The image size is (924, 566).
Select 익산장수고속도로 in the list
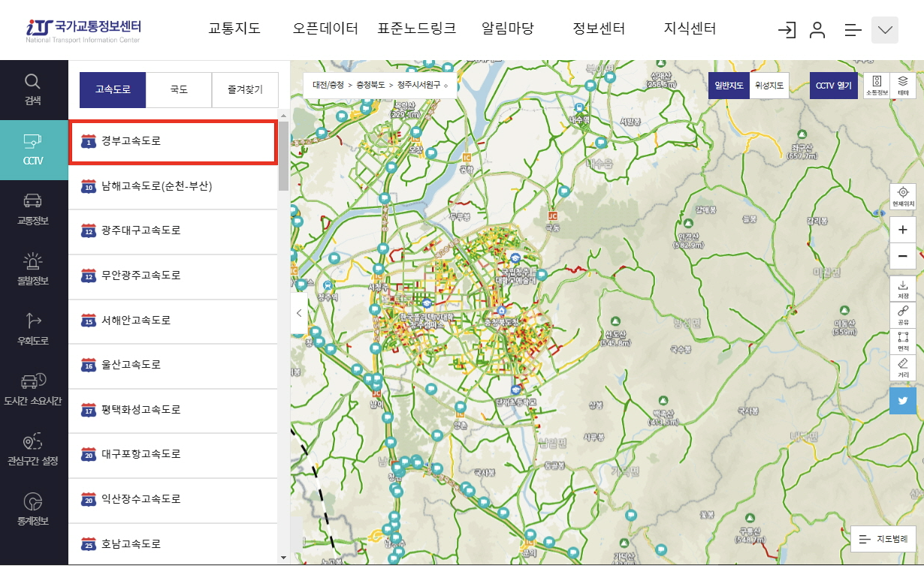[173, 499]
